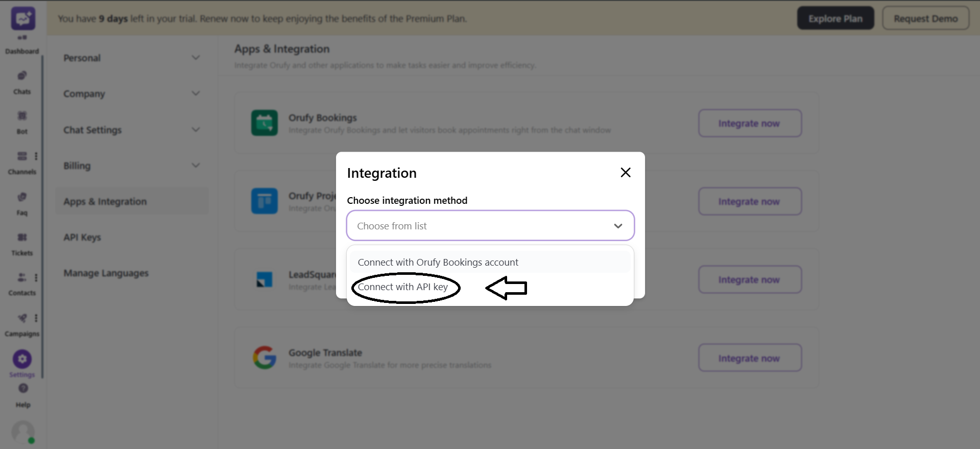Expand the Company settings section

click(x=132, y=93)
